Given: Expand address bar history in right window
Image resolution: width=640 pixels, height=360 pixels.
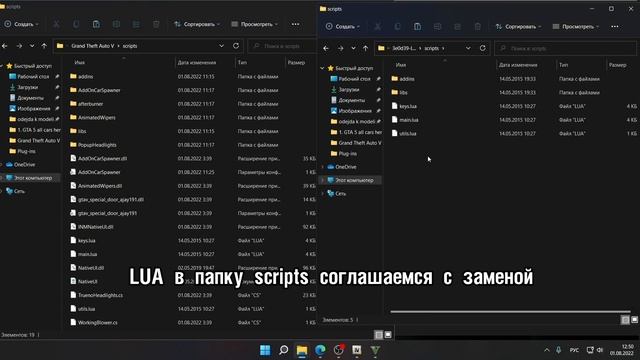Looking at the screenshot, I should coord(468,48).
